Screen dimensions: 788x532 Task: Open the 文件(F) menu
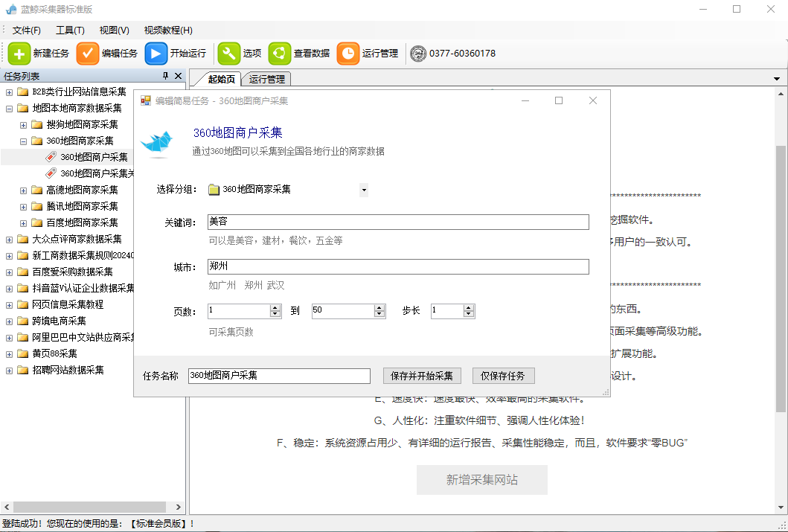[x=27, y=31]
